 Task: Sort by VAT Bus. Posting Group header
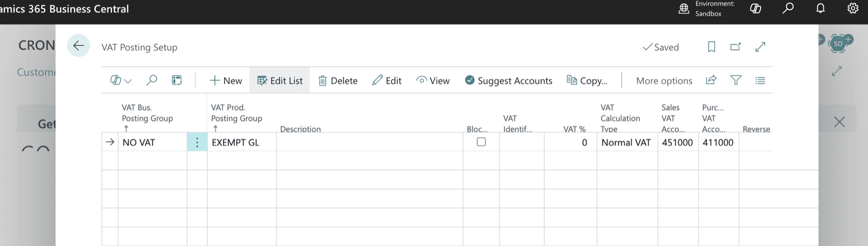click(148, 118)
